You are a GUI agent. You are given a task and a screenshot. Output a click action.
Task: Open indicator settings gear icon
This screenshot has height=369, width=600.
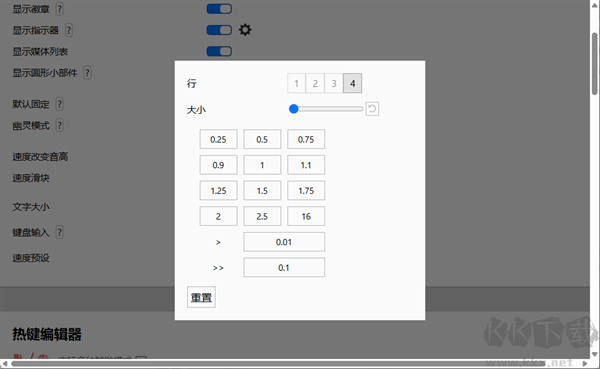pos(245,30)
